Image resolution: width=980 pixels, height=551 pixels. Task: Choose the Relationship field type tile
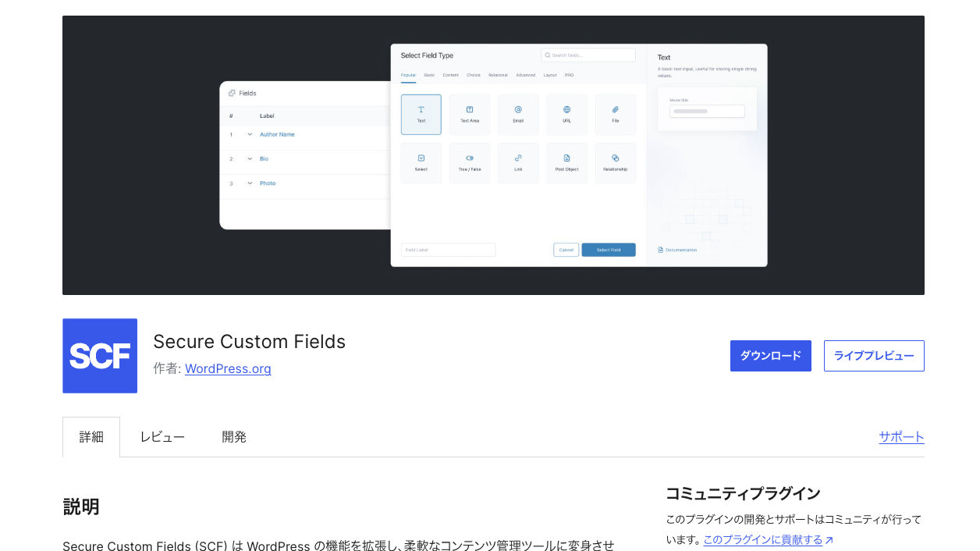[615, 163]
